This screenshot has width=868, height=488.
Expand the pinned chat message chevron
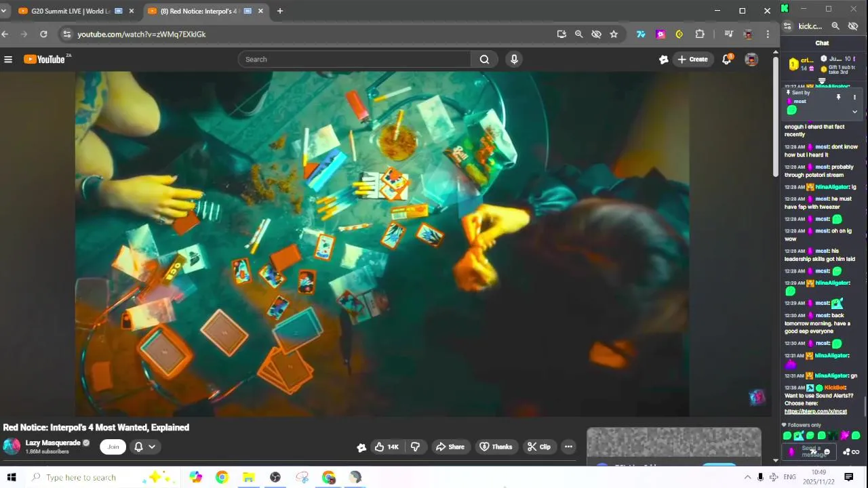point(854,112)
